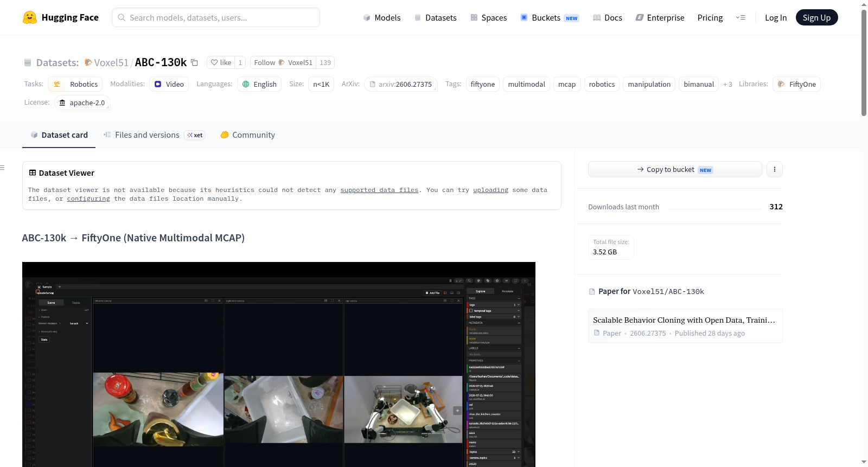
Task: Select the robotics tag in Tags row
Action: [x=602, y=84]
